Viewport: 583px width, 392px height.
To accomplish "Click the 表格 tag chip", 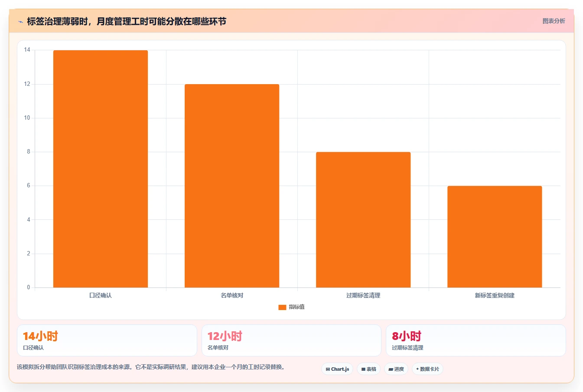I will [369, 369].
